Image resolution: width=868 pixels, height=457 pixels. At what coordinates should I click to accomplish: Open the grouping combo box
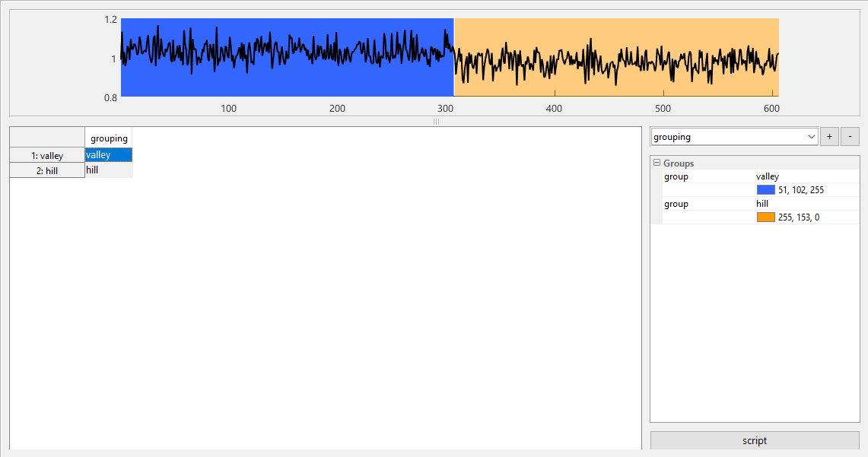734,137
